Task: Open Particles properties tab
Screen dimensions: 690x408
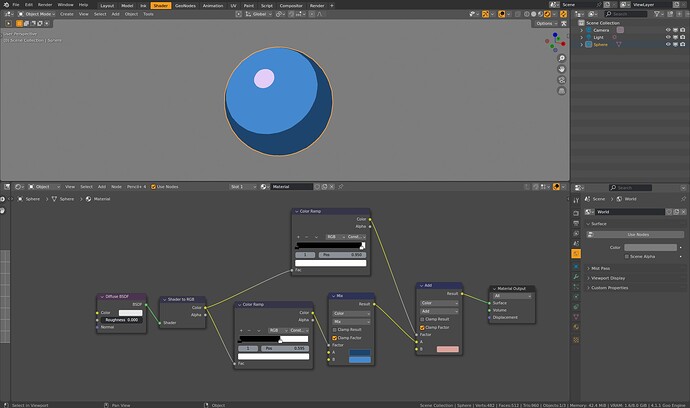Action: (576, 287)
